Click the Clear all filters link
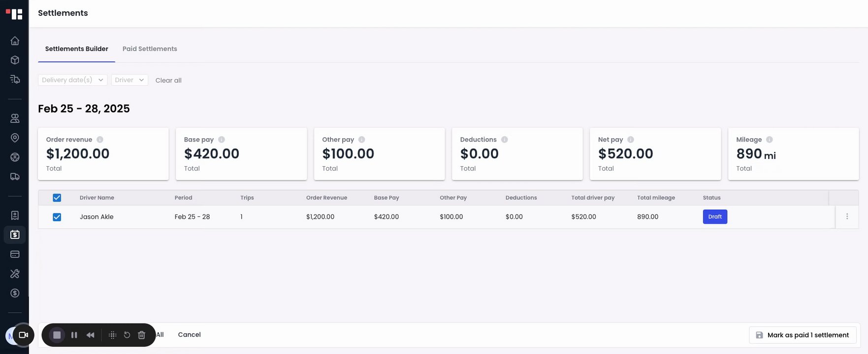Screen dimensions: 868x354 click(x=168, y=81)
